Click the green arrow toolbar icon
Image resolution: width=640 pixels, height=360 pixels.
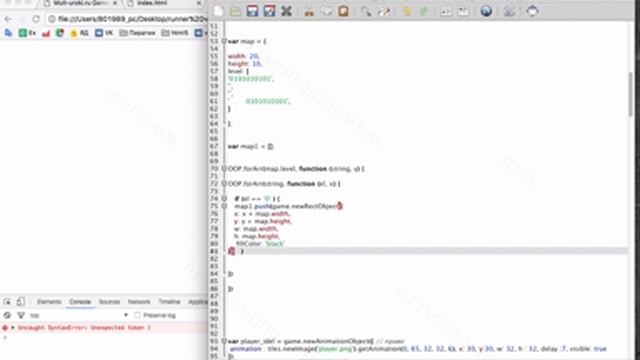[424, 11]
